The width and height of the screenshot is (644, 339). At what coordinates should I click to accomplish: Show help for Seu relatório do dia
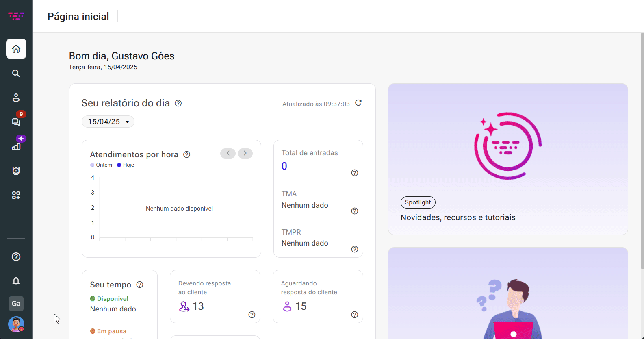[x=178, y=103]
